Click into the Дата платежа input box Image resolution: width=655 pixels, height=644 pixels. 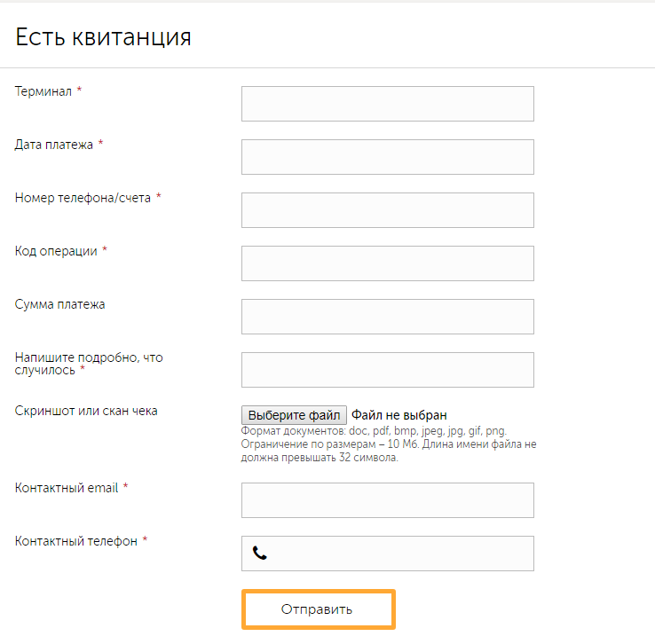click(387, 157)
